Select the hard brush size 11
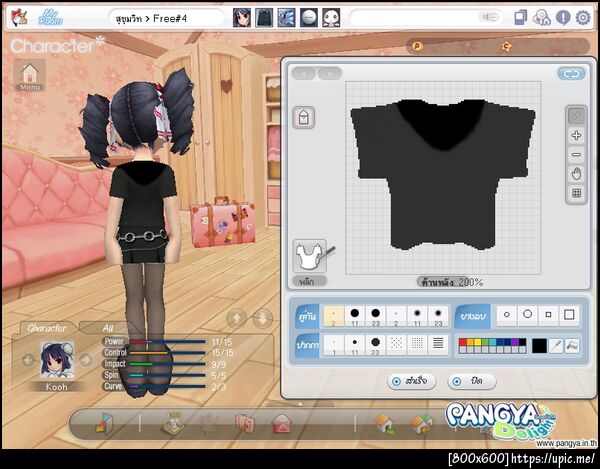600x469 pixels. tap(355, 316)
